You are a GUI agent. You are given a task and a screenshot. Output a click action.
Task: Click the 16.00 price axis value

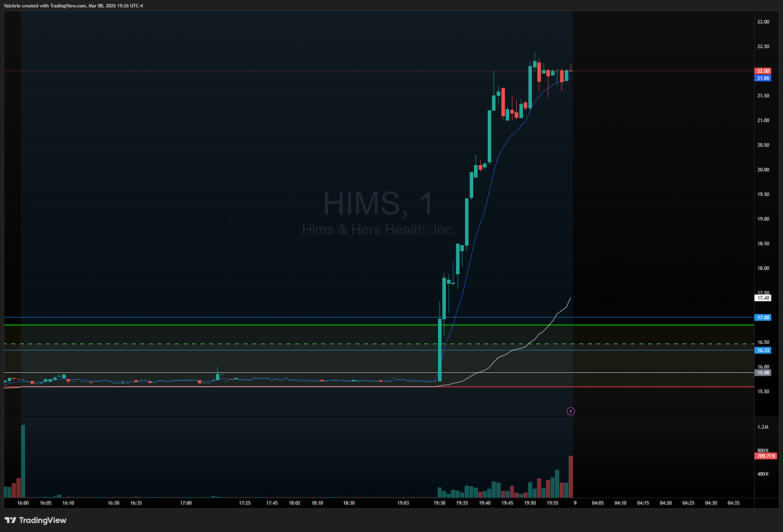click(763, 367)
